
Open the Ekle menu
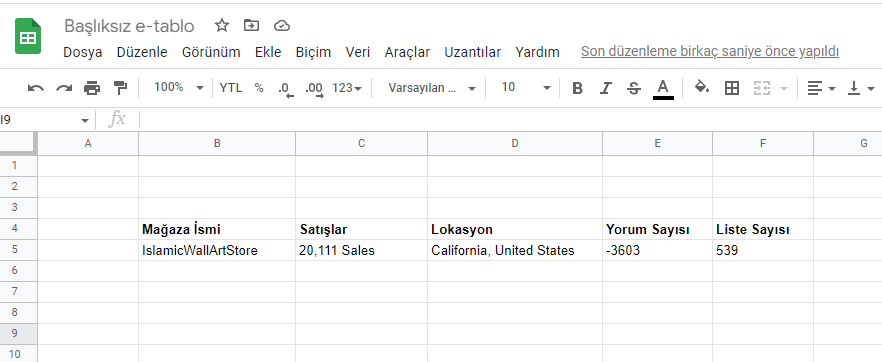pos(268,52)
